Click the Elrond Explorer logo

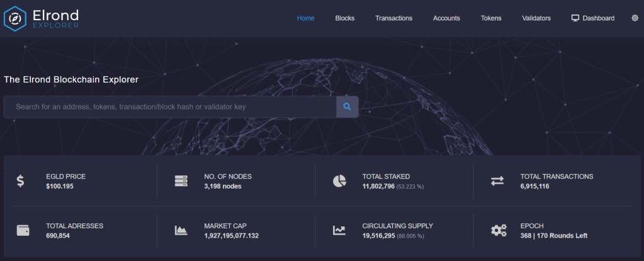(42, 18)
